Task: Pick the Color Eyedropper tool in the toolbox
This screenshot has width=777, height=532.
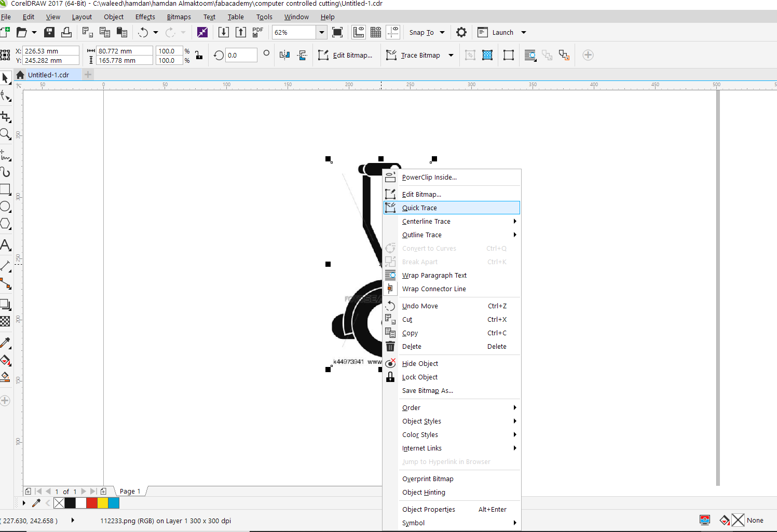Action: click(5, 343)
